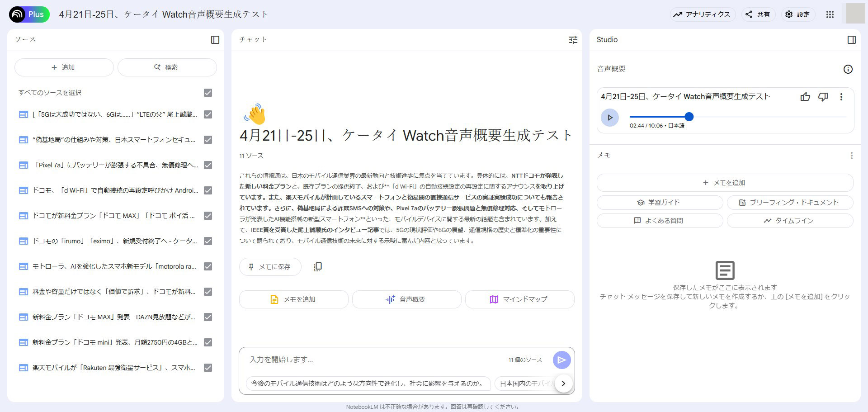Click document icon of d Wi-Fi source
Viewport: 868px width, 412px height.
pos(24,191)
